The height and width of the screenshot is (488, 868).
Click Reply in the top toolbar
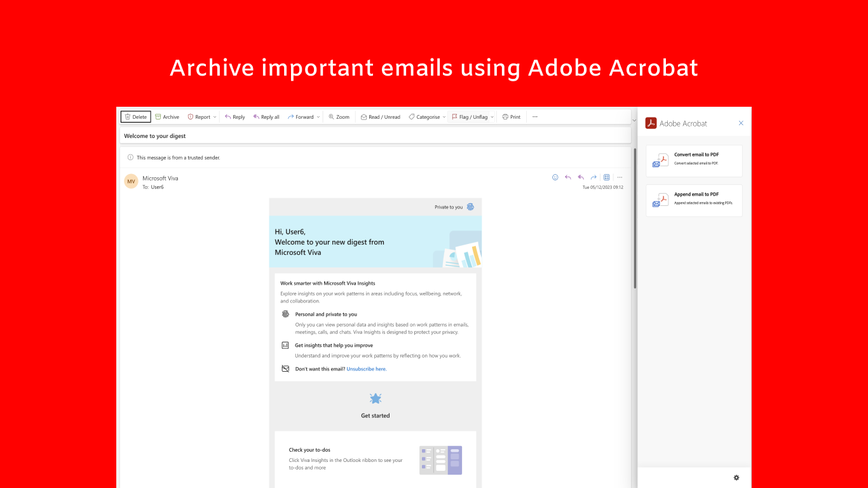click(x=235, y=117)
